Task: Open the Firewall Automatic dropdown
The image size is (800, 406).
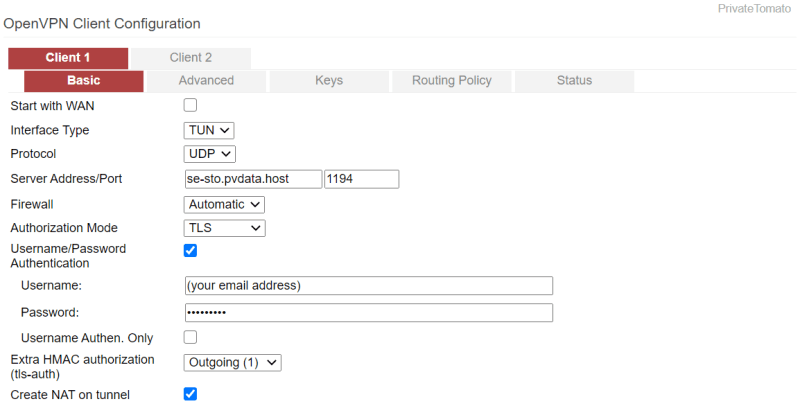Action: 225,204
